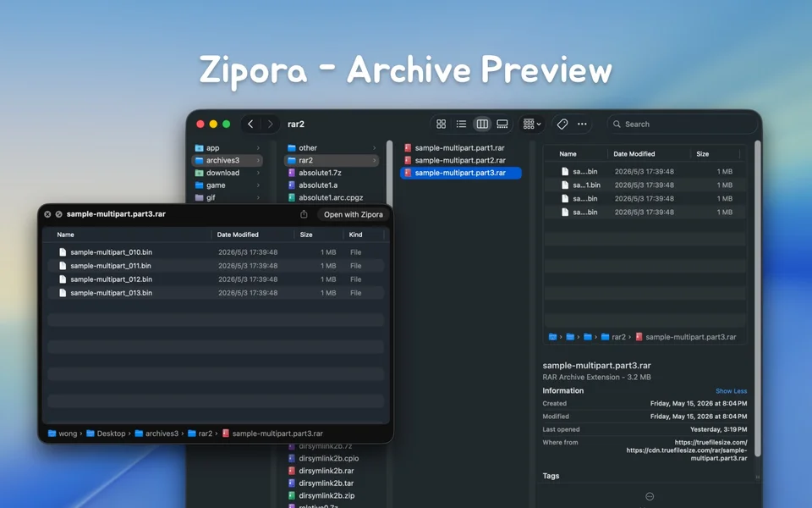Select the rar2 folder

[332, 160]
